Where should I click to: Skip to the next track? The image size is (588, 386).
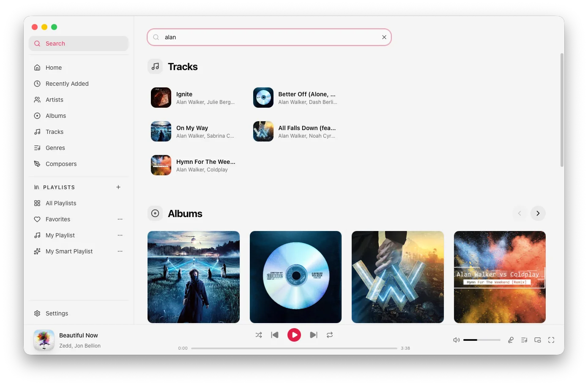click(313, 335)
